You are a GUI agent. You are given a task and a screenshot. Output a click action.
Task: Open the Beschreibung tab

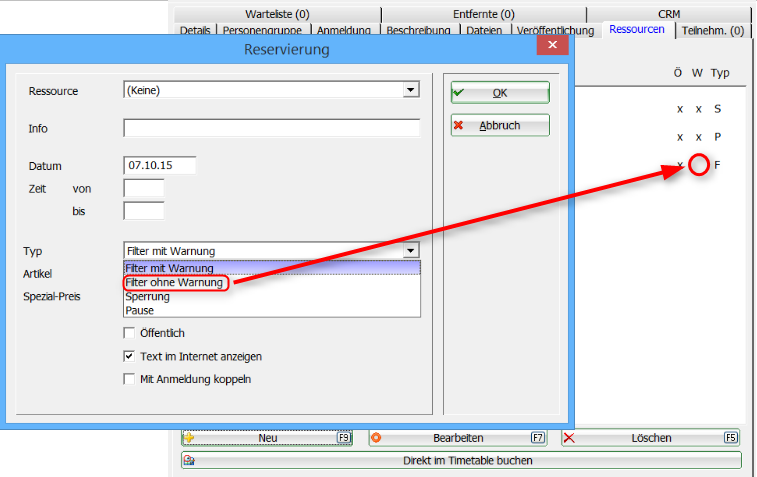tap(419, 29)
